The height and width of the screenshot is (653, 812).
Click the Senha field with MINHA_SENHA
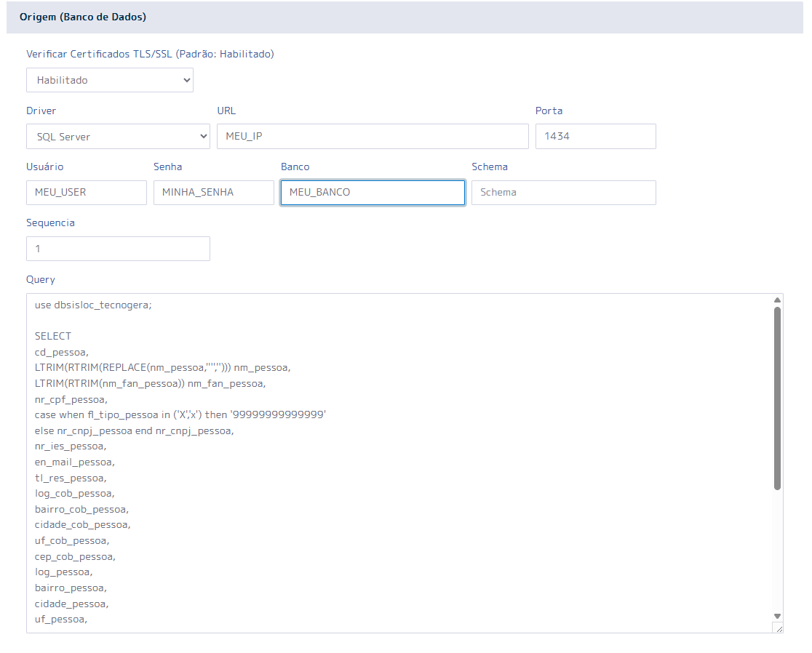[214, 193]
